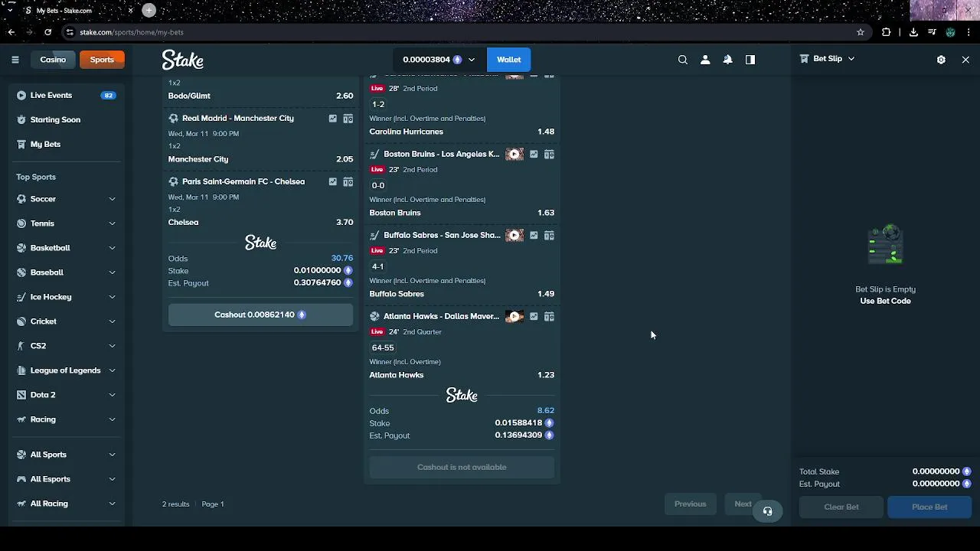
Task: Expand the Dota 2 category
Action: (112, 395)
